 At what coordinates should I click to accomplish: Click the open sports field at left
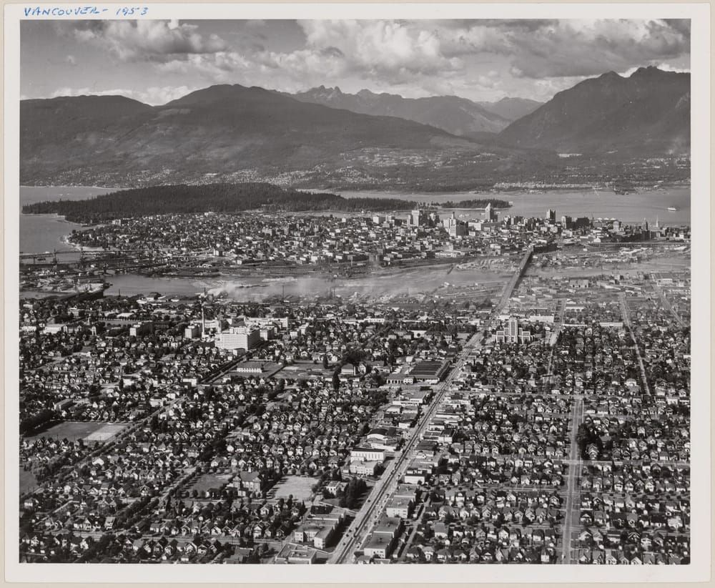coord(79,431)
